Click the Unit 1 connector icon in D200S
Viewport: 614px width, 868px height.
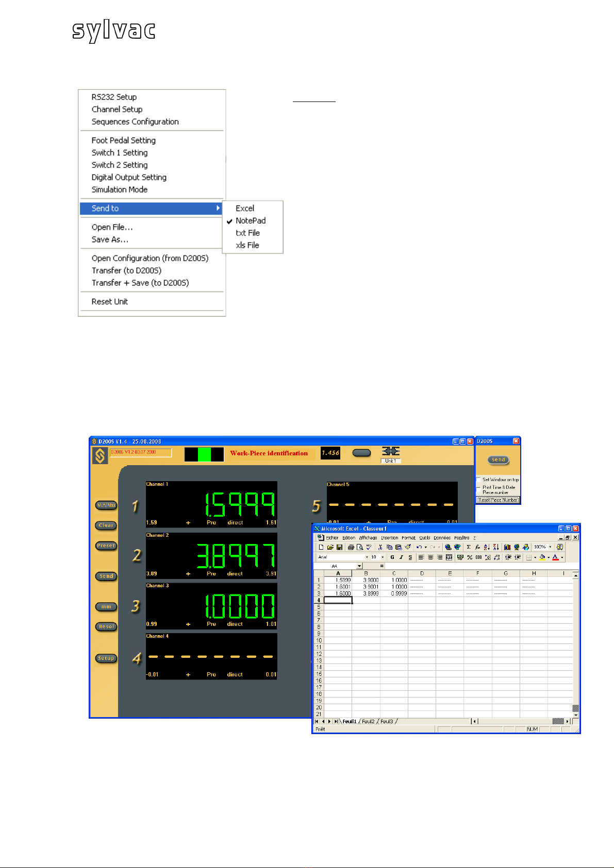tap(391, 451)
